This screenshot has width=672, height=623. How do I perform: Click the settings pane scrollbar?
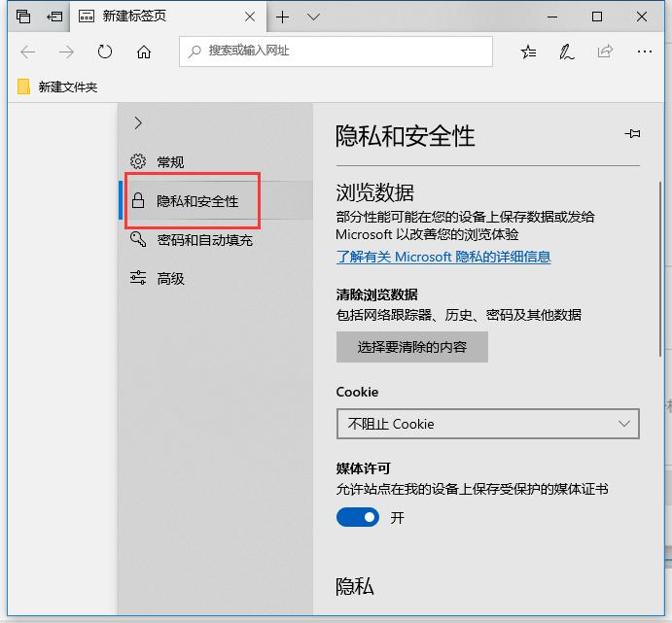660,269
